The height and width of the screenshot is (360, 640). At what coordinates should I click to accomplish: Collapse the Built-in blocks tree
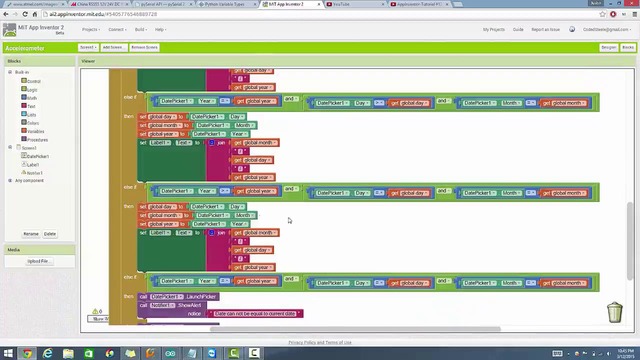pos(10,72)
